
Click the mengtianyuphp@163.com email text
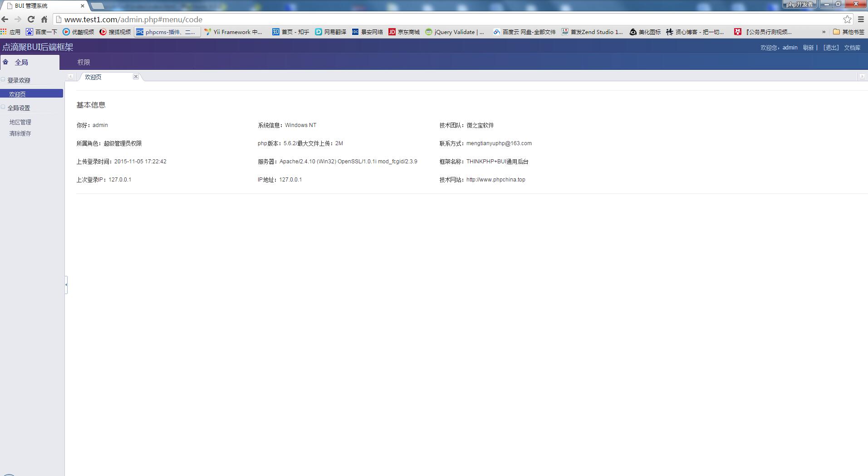499,143
